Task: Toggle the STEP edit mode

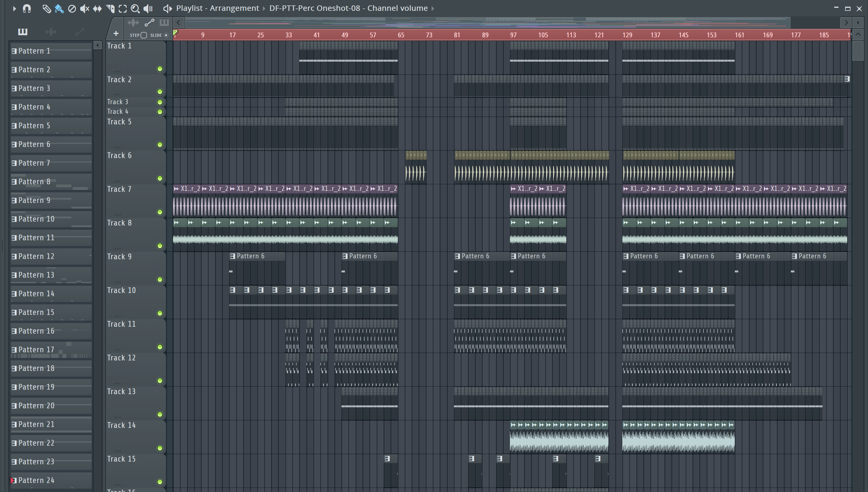Action: coord(143,35)
